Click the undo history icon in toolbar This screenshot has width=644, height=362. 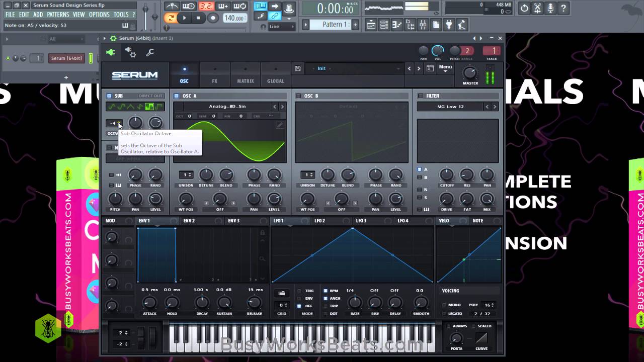(525, 8)
